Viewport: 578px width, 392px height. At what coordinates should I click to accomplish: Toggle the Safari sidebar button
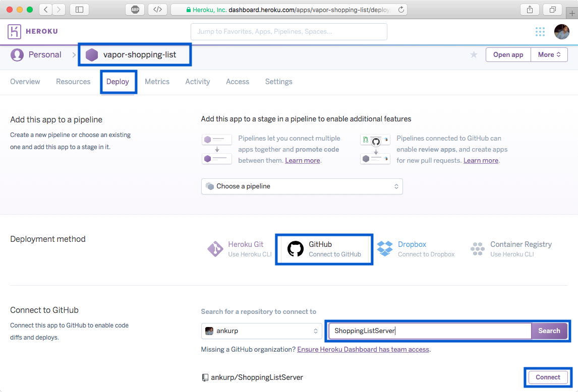[79, 10]
